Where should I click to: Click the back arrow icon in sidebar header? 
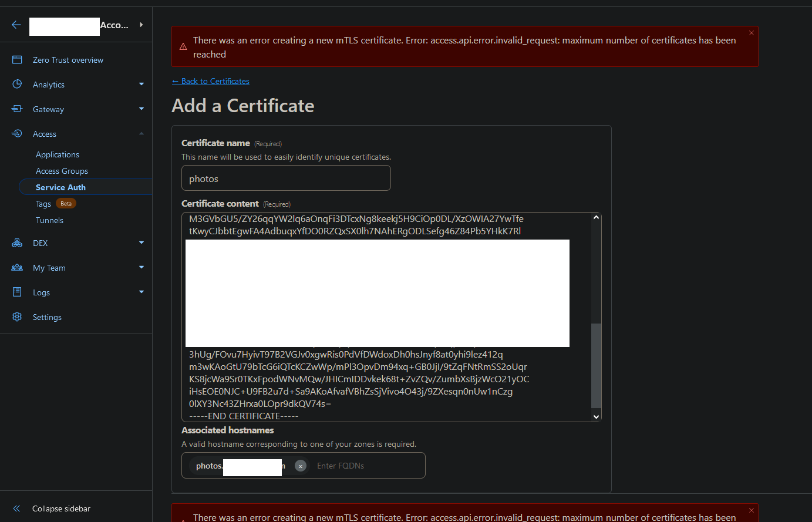(16, 25)
